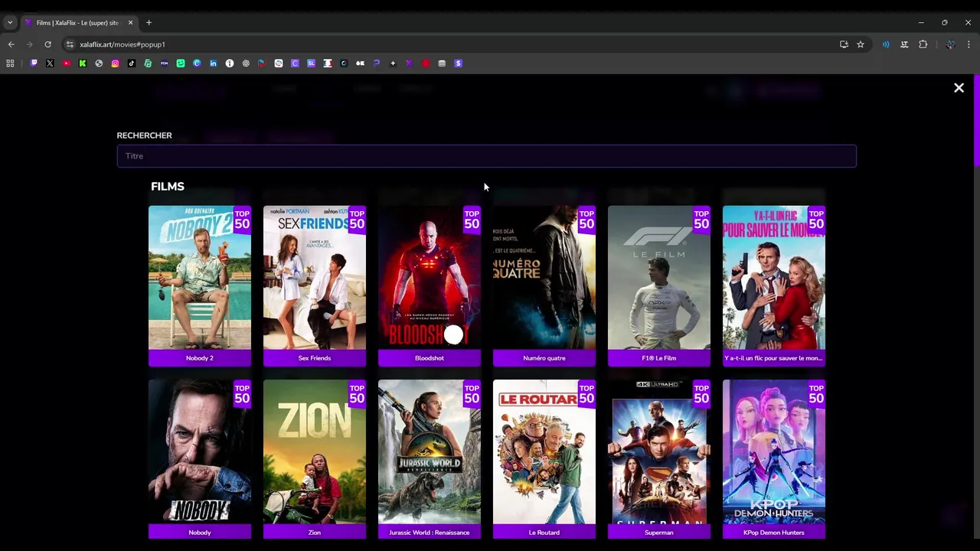Open the blue sound-wave extension icon
980x551 pixels.
coord(886,44)
